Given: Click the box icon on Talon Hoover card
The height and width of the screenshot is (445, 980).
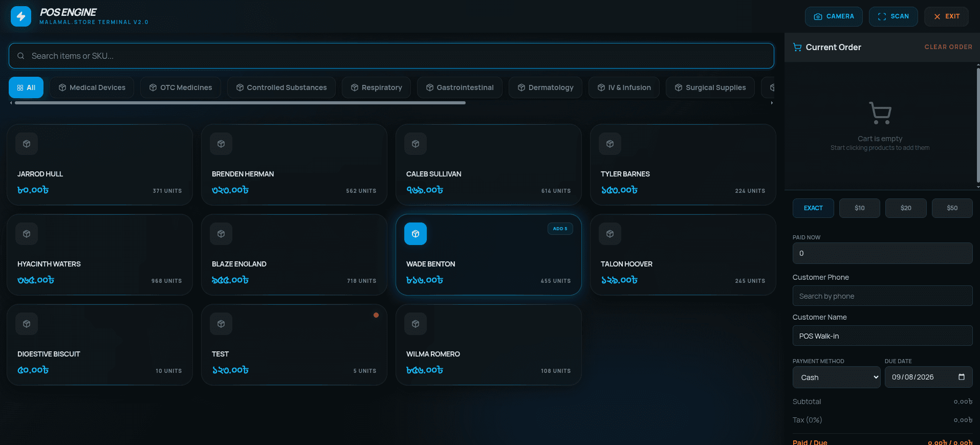Looking at the screenshot, I should pos(610,234).
